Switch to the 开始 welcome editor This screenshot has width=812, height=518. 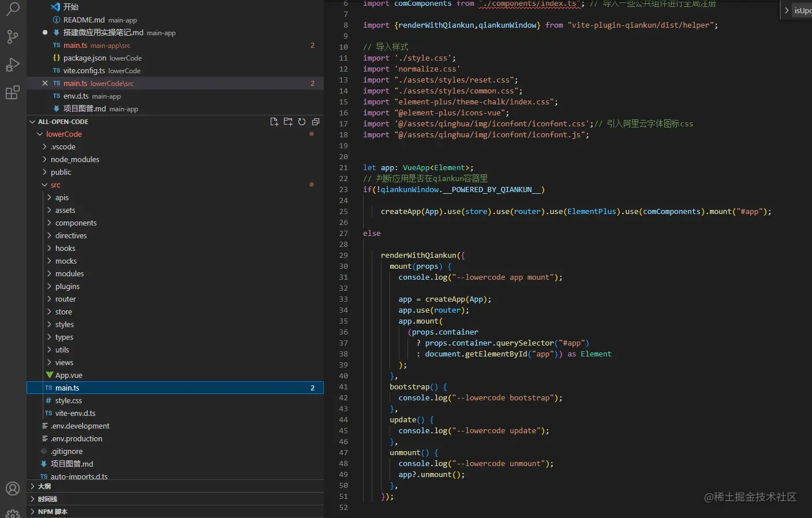click(175, 7)
